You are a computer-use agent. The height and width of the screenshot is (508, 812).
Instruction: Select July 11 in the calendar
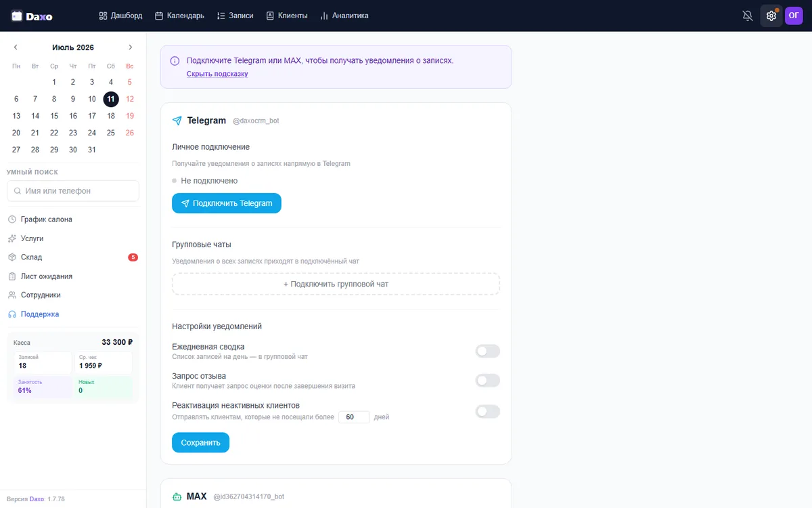pyautogui.click(x=111, y=99)
